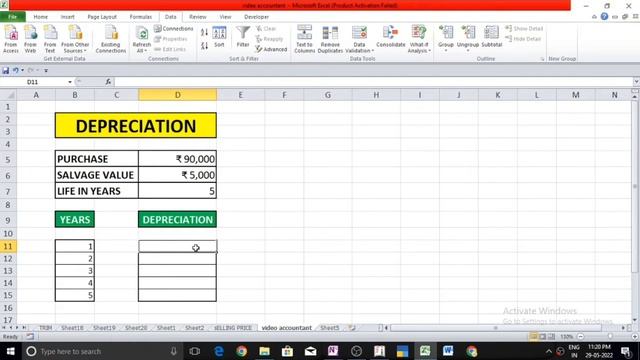The width and height of the screenshot is (640, 360).
Task: Open the Name Box dropdown
Action: pyautogui.click(x=70, y=82)
